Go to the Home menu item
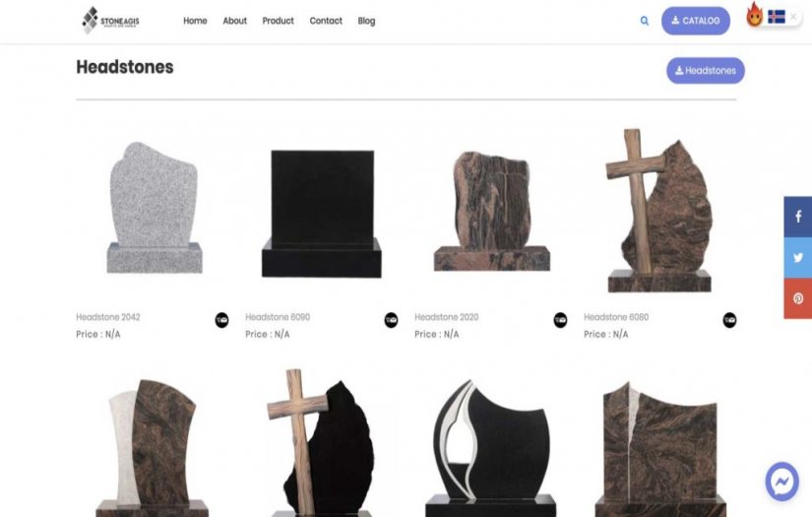This screenshot has width=812, height=517. tap(195, 21)
